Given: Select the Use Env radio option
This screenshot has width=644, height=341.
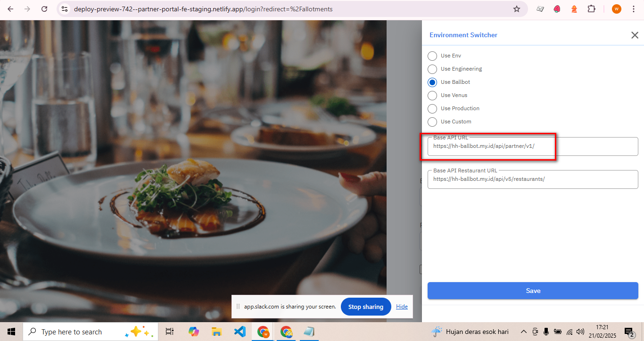Looking at the screenshot, I should click(x=432, y=56).
